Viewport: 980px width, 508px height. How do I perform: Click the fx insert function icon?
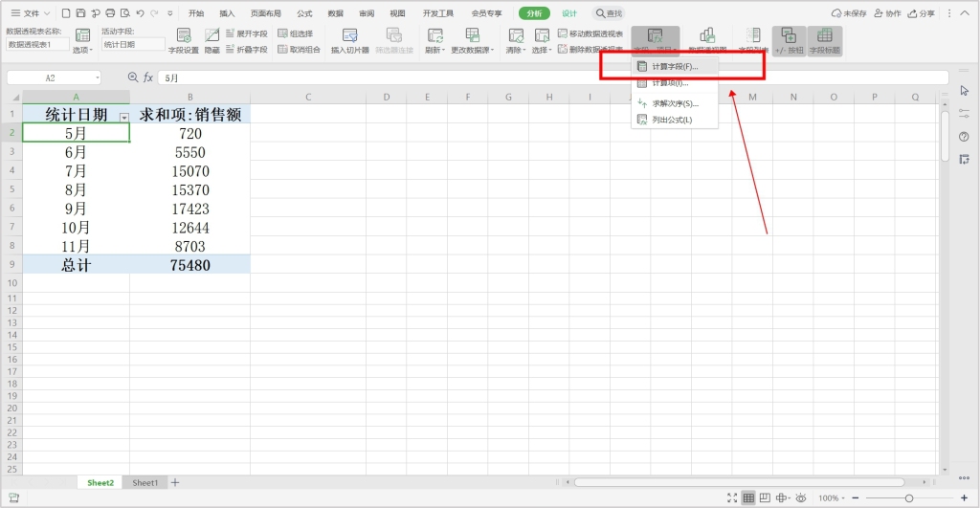[148, 77]
